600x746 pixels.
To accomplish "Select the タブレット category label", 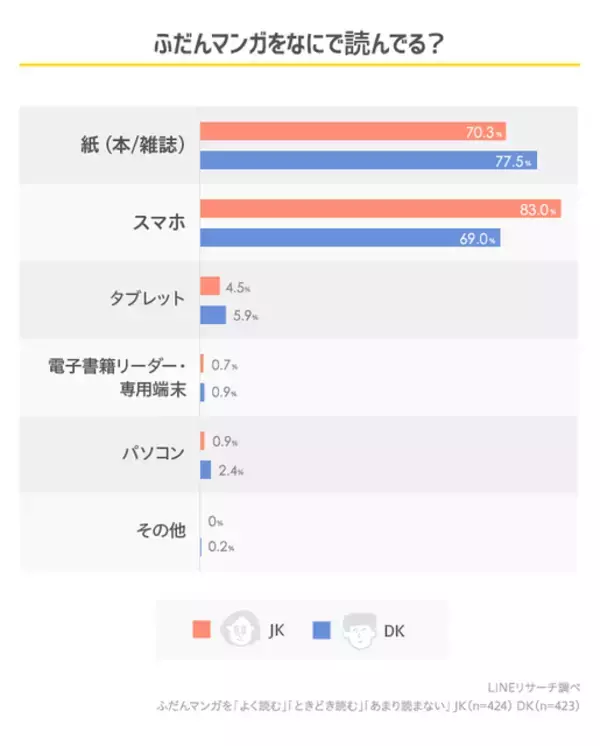I will click(147, 299).
